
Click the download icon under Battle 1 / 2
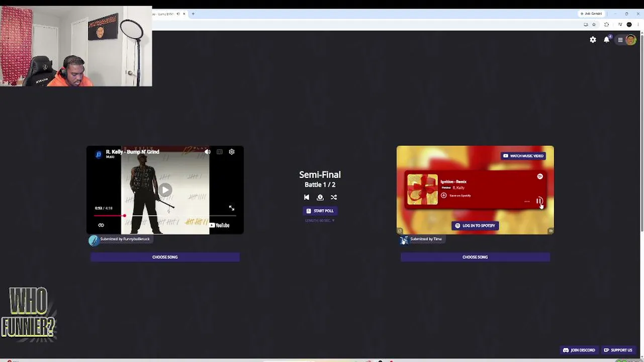tap(320, 197)
